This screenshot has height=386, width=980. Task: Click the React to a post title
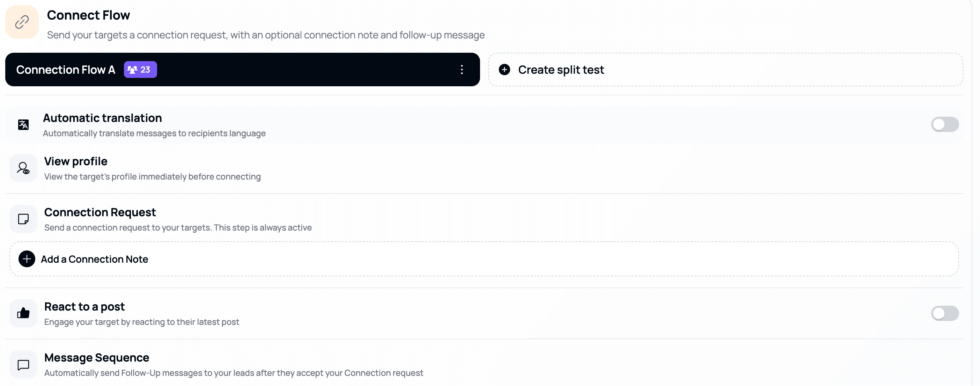tap(84, 306)
